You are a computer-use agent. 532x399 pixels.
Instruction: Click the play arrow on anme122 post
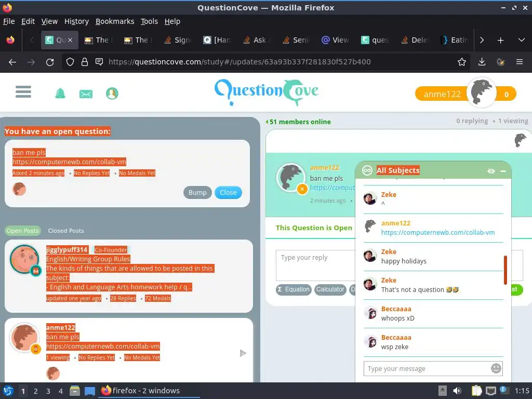tap(243, 353)
